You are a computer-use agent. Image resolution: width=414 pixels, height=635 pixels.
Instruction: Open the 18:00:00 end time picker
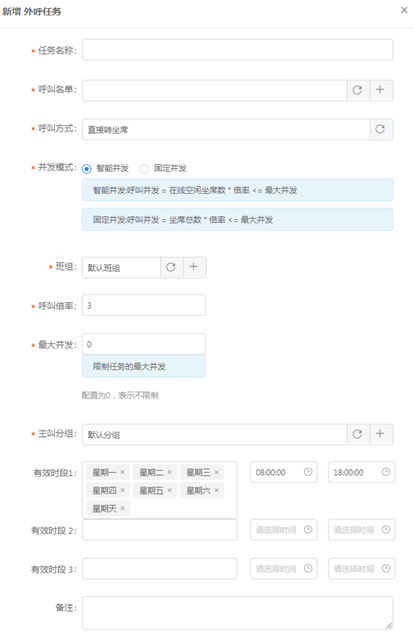click(361, 472)
